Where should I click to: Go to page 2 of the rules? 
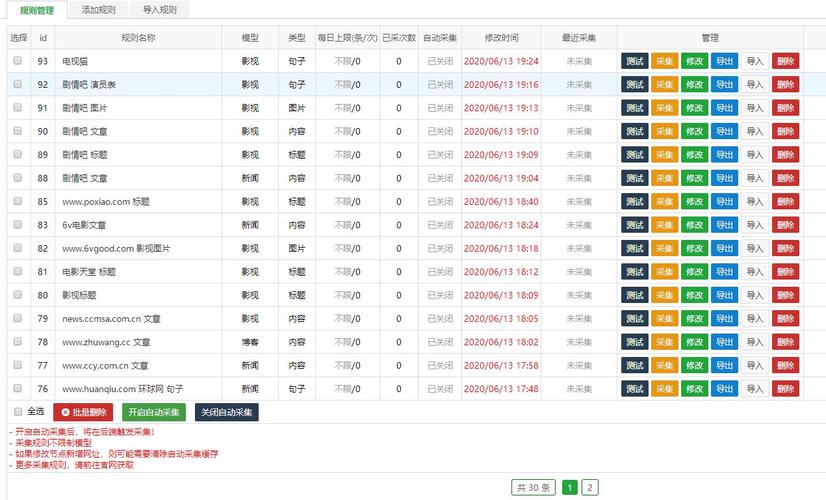pos(589,487)
